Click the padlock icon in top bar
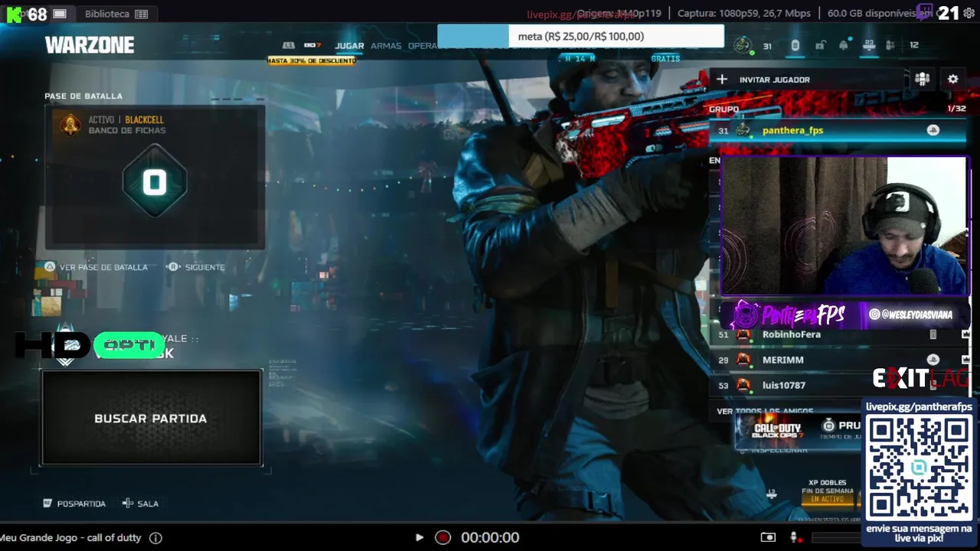980x551 pixels. pos(820,45)
